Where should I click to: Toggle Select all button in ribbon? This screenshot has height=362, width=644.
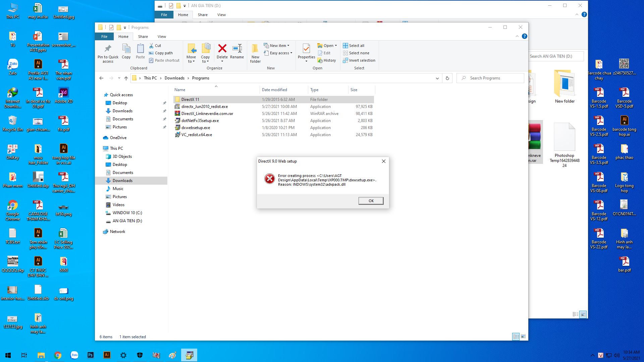tap(354, 45)
